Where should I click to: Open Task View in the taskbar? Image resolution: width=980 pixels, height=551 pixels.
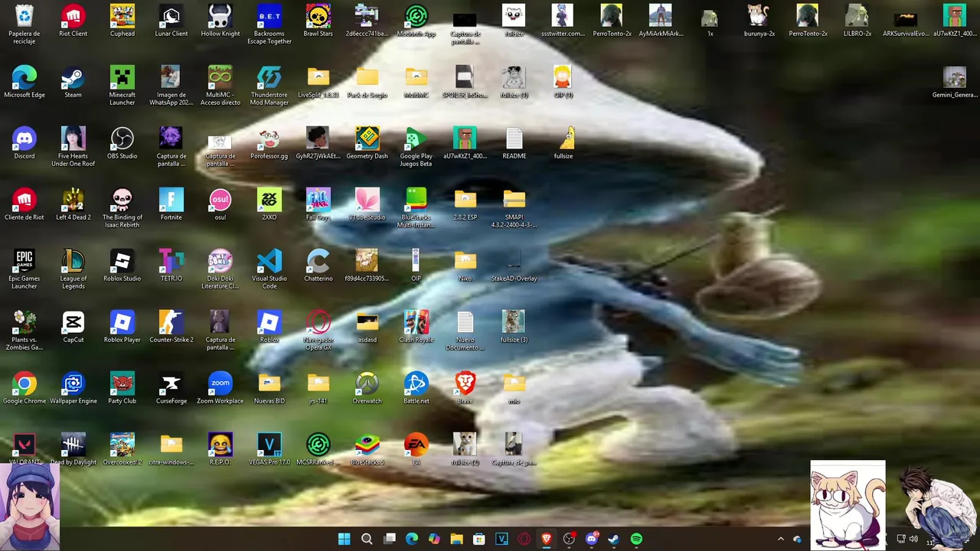389,539
